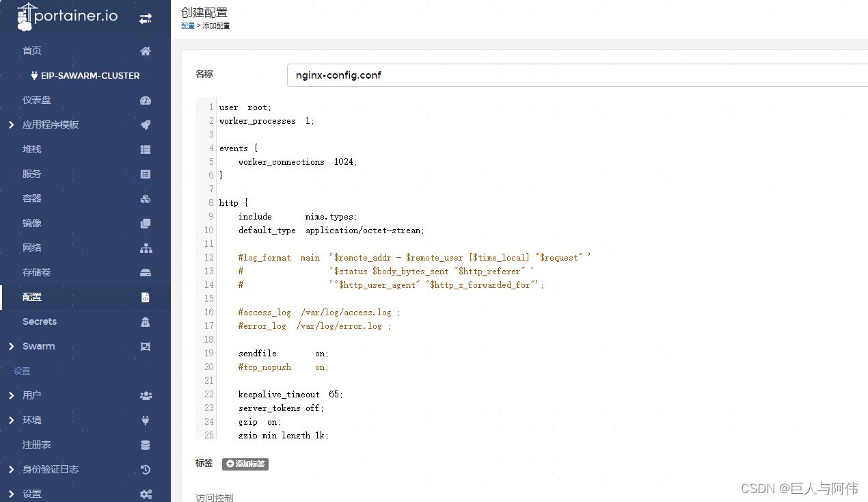The width and height of the screenshot is (868, 502).
Task: Click the 'http {' code line
Action: (234, 203)
